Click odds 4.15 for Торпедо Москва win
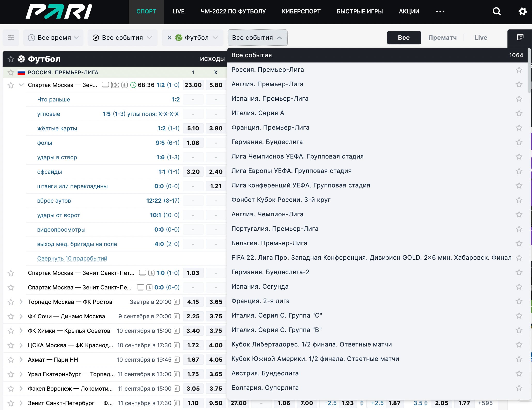Screen dimensions: 532x410 [x=193, y=302]
